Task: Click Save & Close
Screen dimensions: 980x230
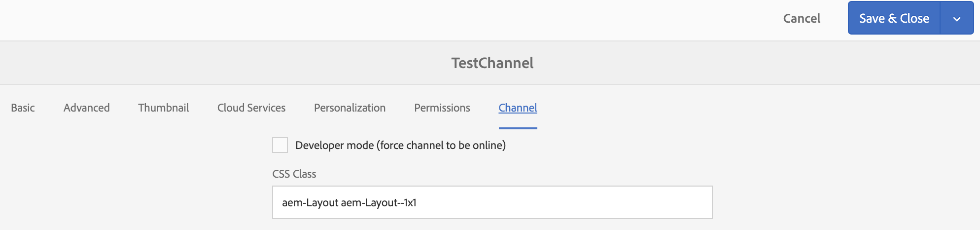Action: (x=894, y=19)
